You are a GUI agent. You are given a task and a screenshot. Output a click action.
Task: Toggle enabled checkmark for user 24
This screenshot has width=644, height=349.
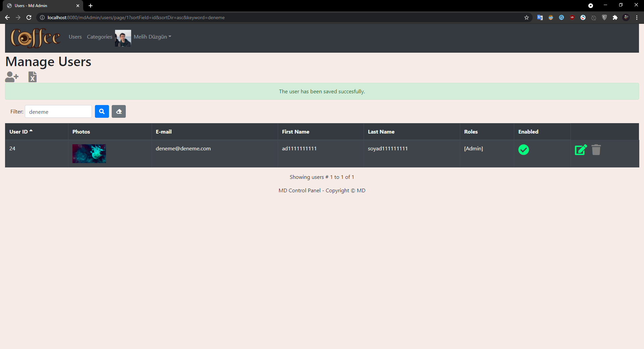point(524,150)
